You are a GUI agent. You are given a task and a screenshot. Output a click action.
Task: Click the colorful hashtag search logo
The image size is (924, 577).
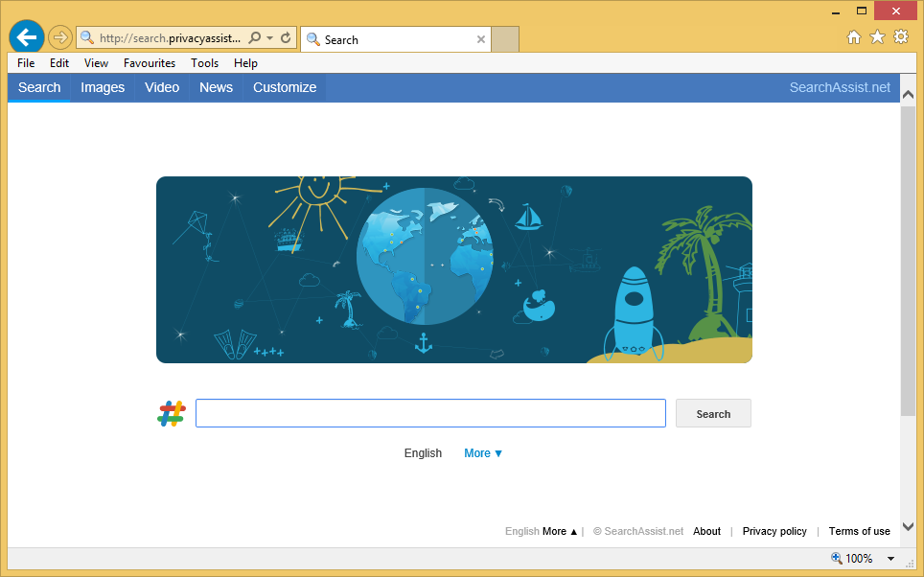[x=171, y=414]
